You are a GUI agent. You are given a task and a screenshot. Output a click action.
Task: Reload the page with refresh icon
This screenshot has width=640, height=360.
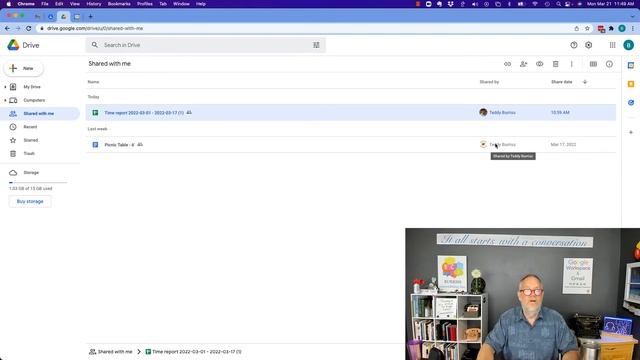click(29, 28)
